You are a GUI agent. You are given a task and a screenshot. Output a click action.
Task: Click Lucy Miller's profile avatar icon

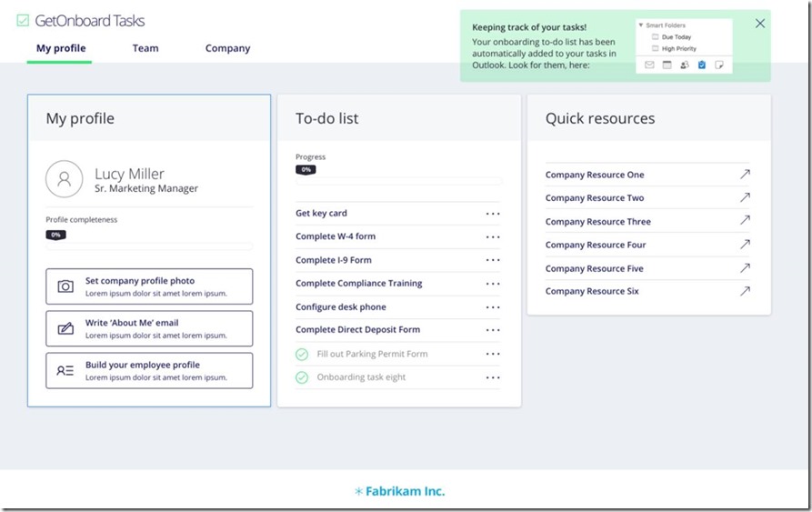[x=65, y=180]
